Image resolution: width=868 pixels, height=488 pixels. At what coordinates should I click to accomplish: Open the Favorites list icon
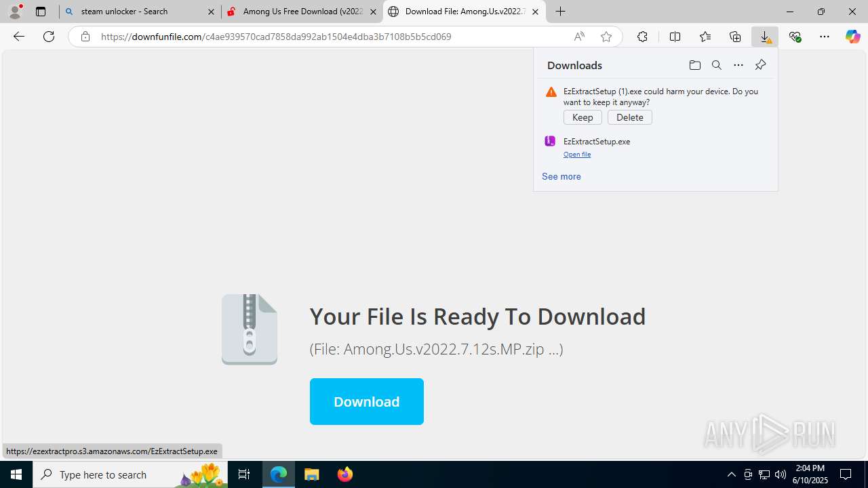click(705, 37)
